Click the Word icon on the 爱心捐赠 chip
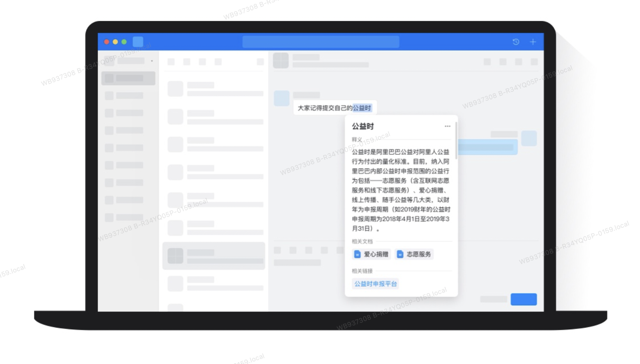Viewport: 640px width, 364px height. (x=357, y=254)
